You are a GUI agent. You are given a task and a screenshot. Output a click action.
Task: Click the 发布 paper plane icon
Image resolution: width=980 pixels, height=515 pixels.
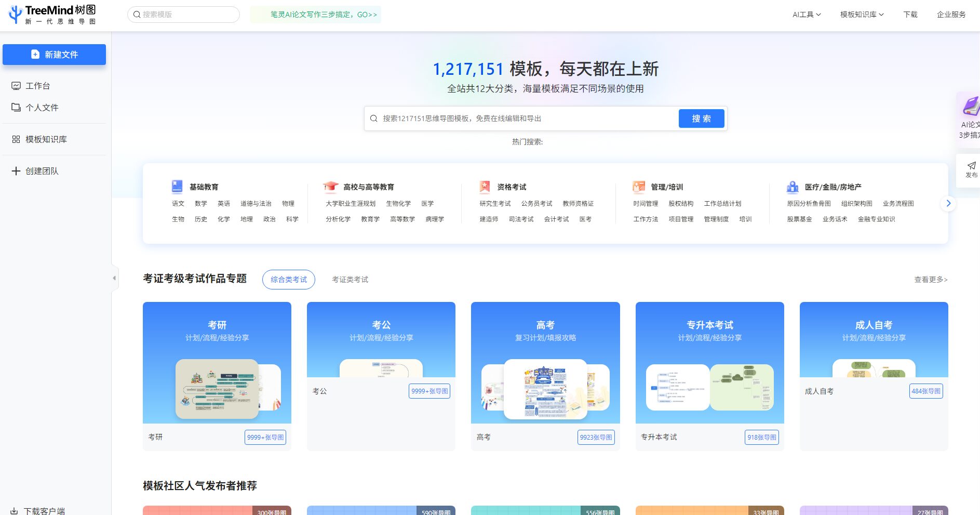click(x=971, y=166)
